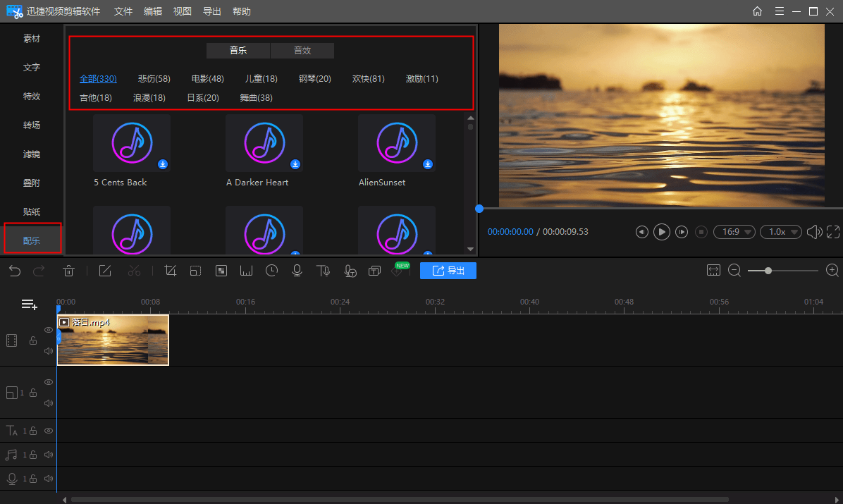This screenshot has width=843, height=504.
Task: Click the diamond icon with NEW badge
Action: (397, 271)
